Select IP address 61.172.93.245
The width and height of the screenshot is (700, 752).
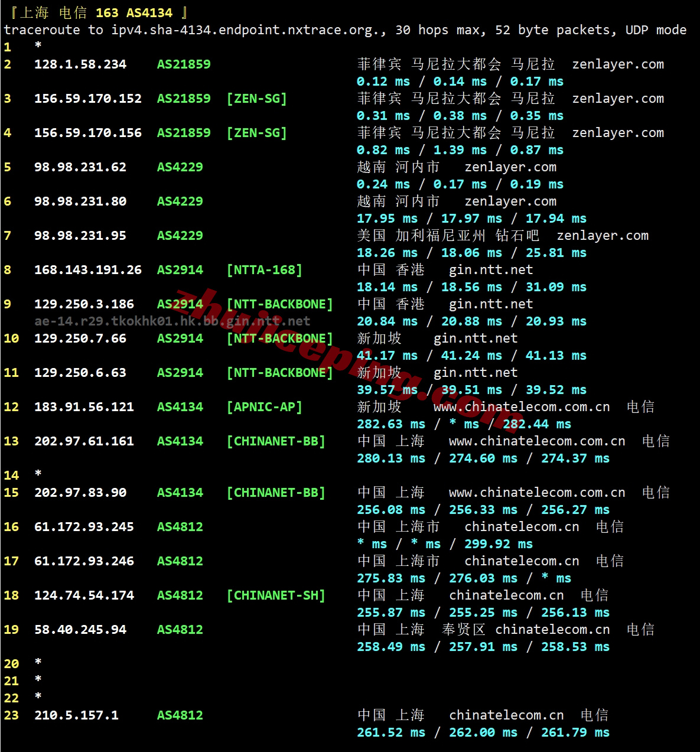(84, 527)
